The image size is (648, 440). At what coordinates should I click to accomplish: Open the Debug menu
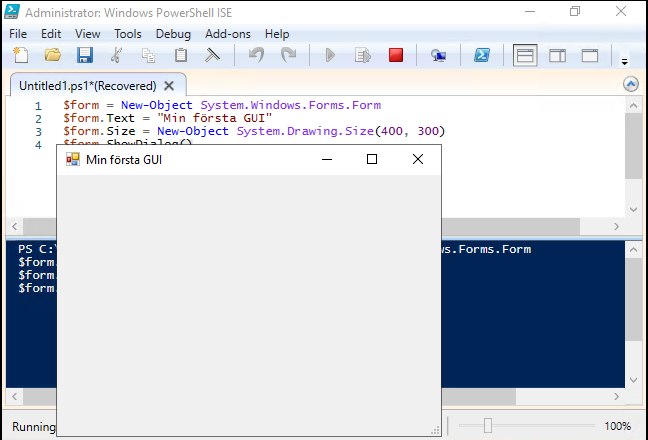(x=173, y=34)
